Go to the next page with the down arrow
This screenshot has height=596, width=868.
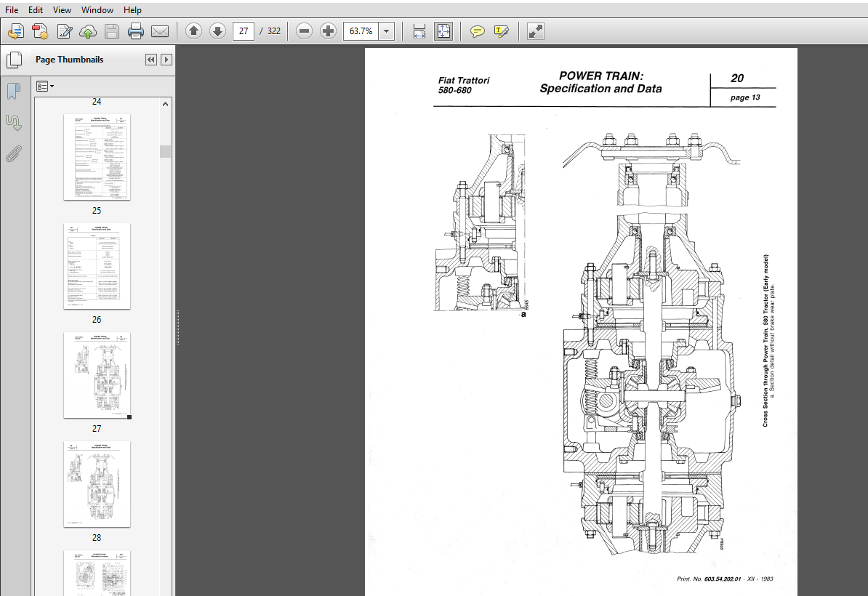217,31
